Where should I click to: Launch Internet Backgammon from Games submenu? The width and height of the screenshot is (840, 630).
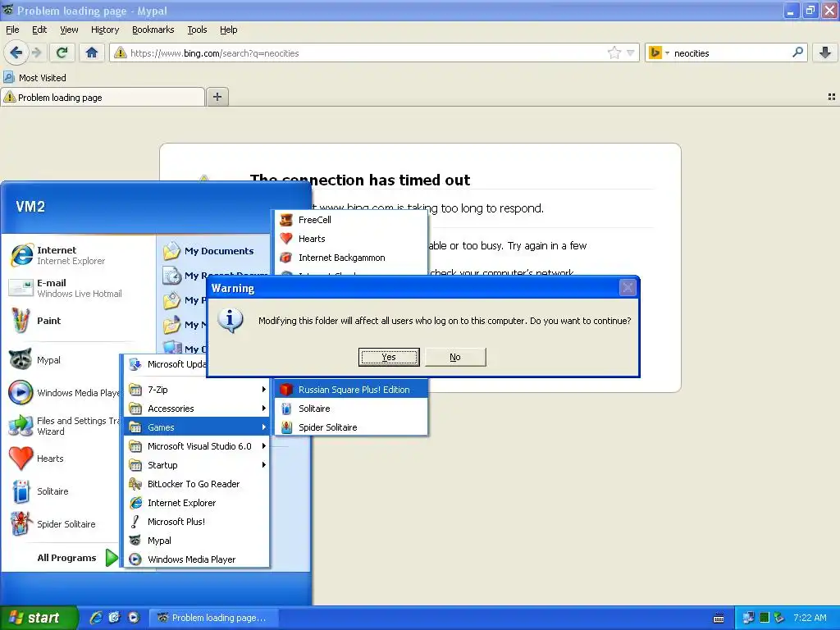click(351, 258)
